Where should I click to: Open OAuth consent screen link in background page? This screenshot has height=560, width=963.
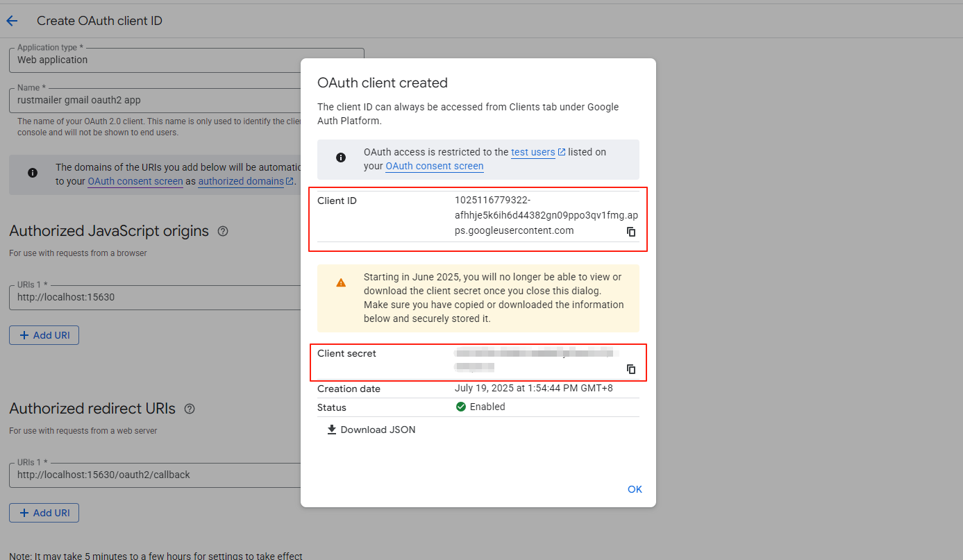[135, 181]
